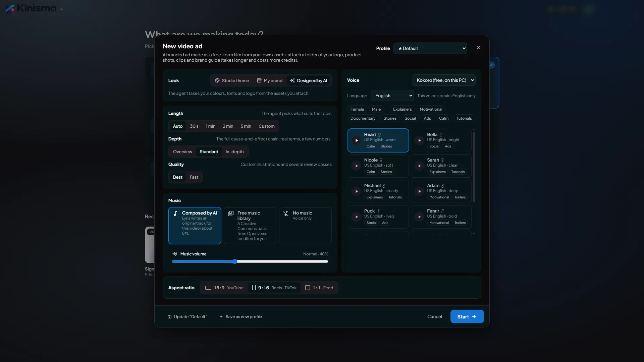Switch depth to In-depth
644x362 pixels.
click(x=234, y=152)
